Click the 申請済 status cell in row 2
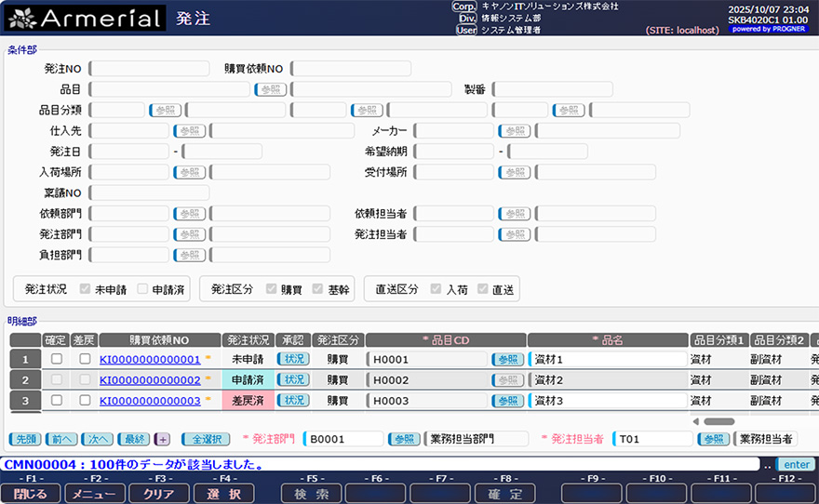The image size is (819, 504). (248, 379)
